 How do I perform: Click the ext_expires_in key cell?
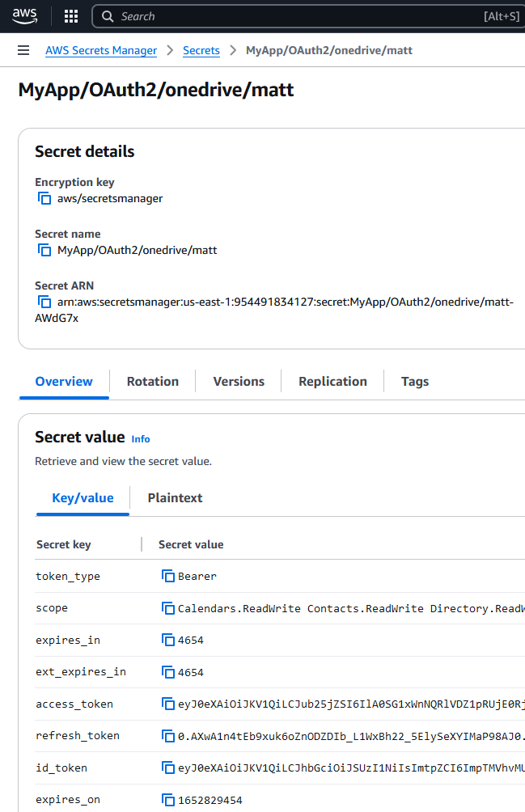[x=81, y=672]
